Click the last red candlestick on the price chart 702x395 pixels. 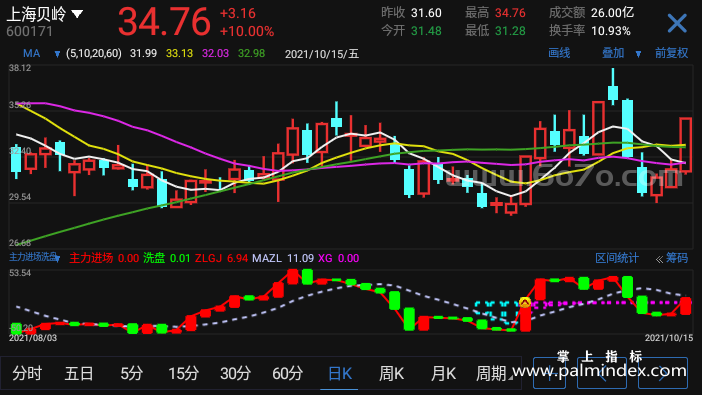tap(685, 145)
